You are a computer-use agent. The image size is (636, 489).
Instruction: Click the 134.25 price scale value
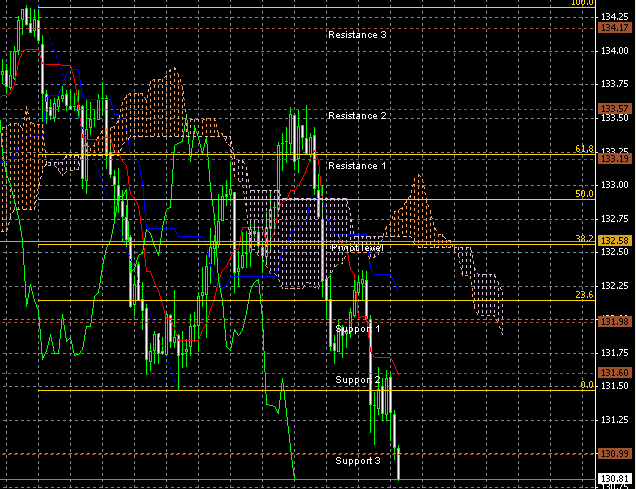[x=615, y=17]
